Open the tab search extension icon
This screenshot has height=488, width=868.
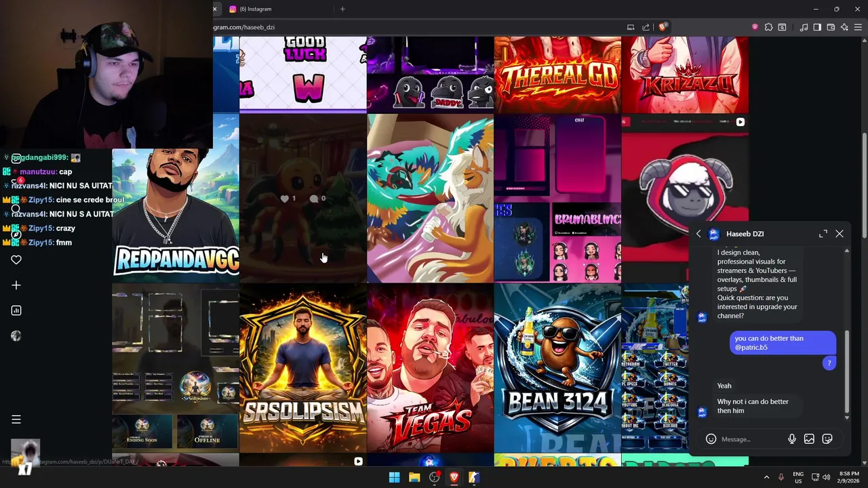click(x=782, y=27)
